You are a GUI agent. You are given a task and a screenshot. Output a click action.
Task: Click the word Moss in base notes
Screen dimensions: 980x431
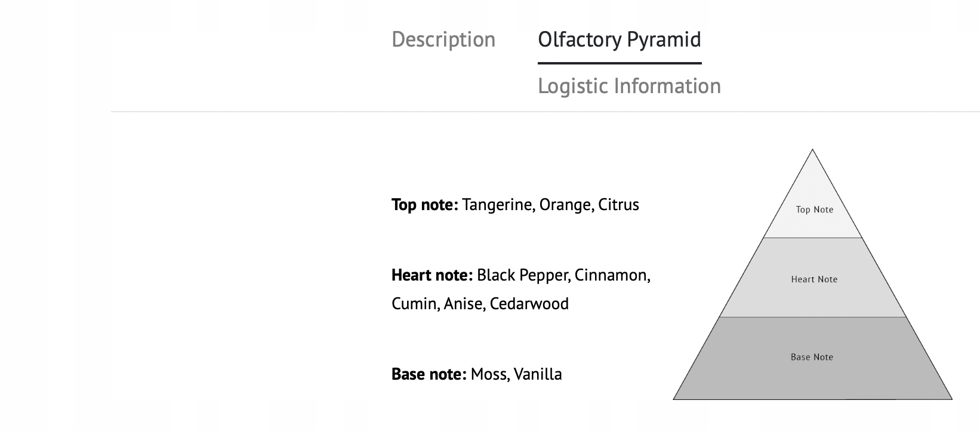(488, 374)
